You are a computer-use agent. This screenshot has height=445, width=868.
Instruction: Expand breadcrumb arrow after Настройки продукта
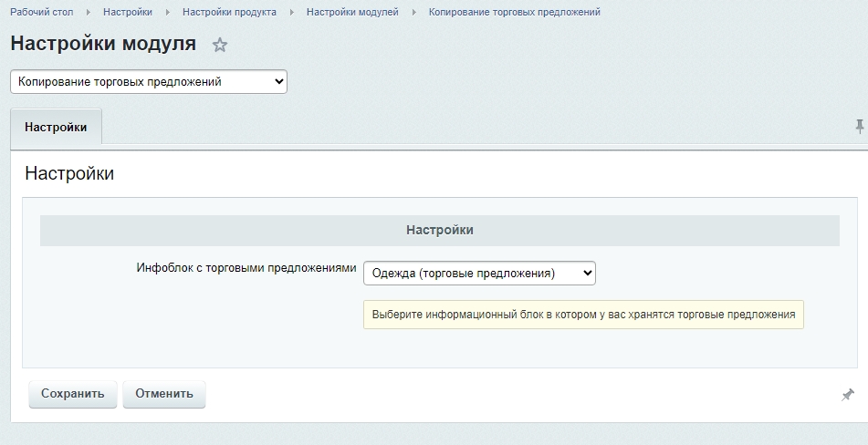point(292,12)
